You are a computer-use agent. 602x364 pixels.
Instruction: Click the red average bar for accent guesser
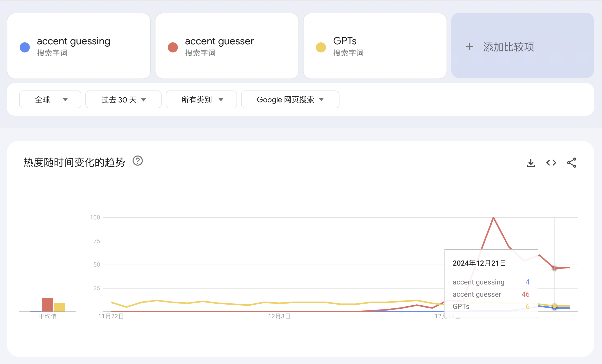pyautogui.click(x=48, y=305)
